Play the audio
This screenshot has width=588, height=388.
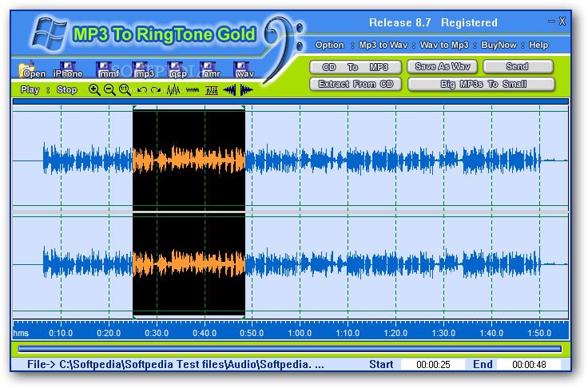30,90
